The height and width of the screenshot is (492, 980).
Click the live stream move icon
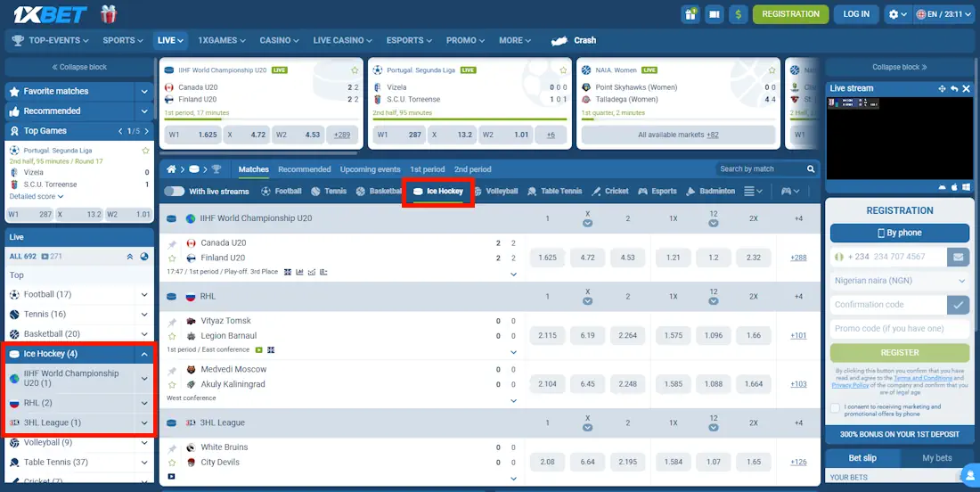942,89
